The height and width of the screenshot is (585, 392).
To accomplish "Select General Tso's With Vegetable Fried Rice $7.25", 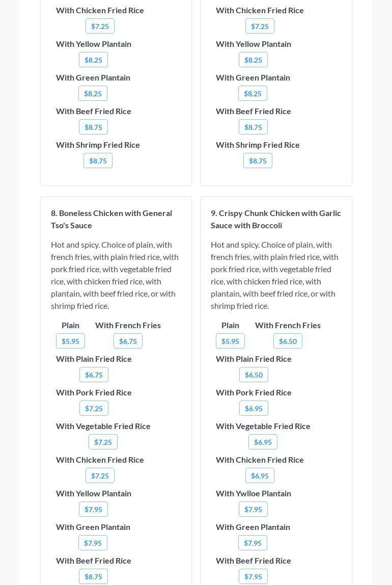I will click(103, 442).
